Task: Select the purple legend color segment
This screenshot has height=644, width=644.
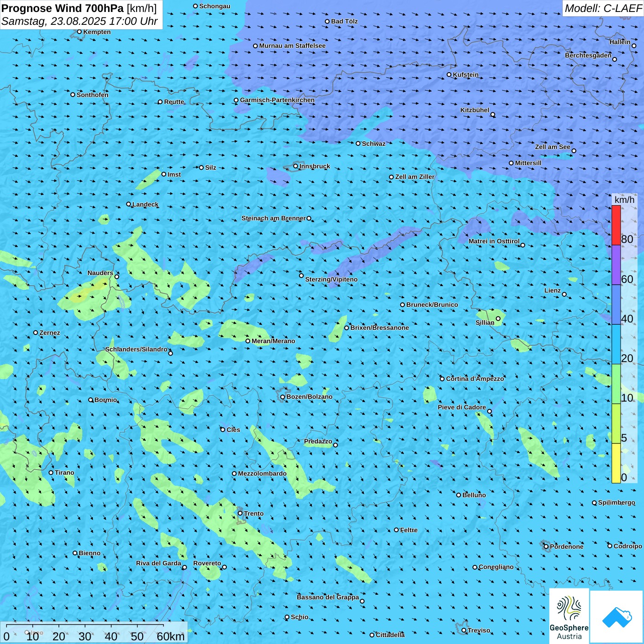Action: point(616,265)
